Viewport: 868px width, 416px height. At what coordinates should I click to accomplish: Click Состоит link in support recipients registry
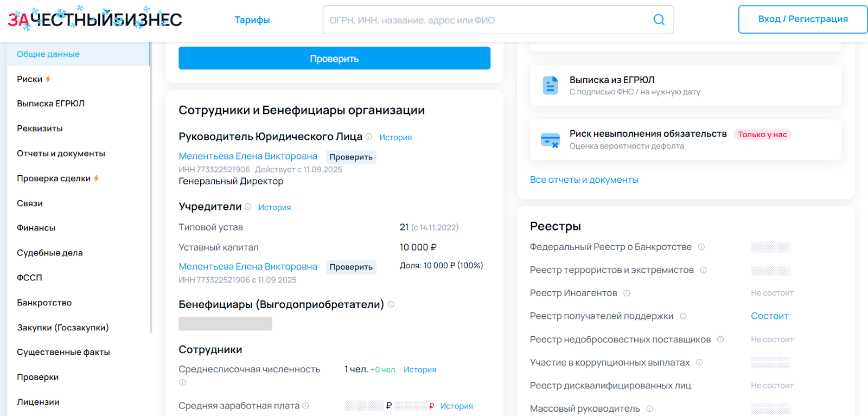click(x=769, y=316)
